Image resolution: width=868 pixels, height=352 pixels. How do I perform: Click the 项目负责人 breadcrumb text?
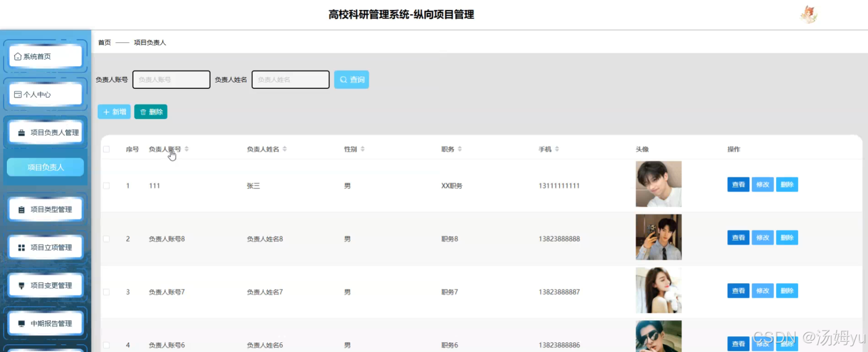click(x=150, y=42)
